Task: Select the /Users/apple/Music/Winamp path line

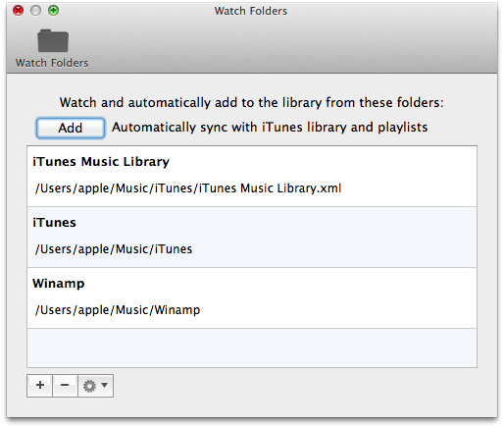Action: coord(118,310)
